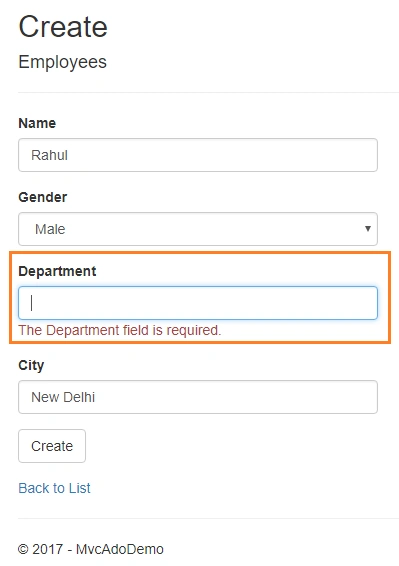The width and height of the screenshot is (399, 566).
Task: Click the Gender dropdown arrow
Action: 368,228
